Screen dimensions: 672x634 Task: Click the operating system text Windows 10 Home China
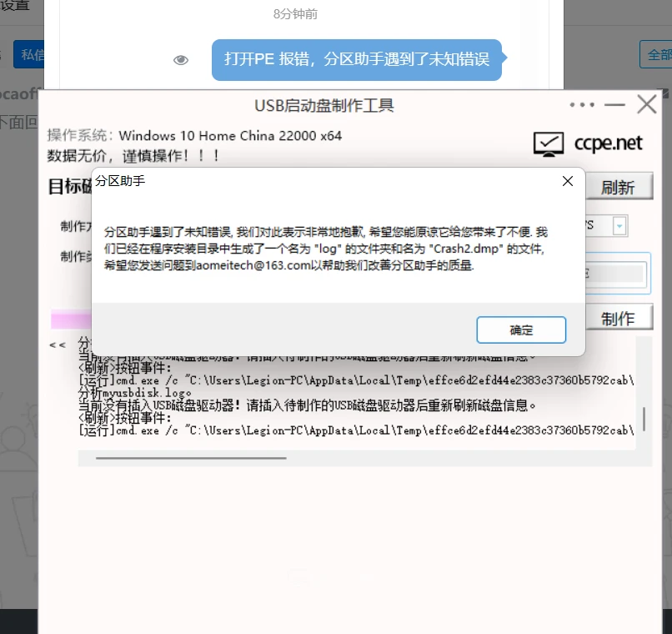[230, 136]
